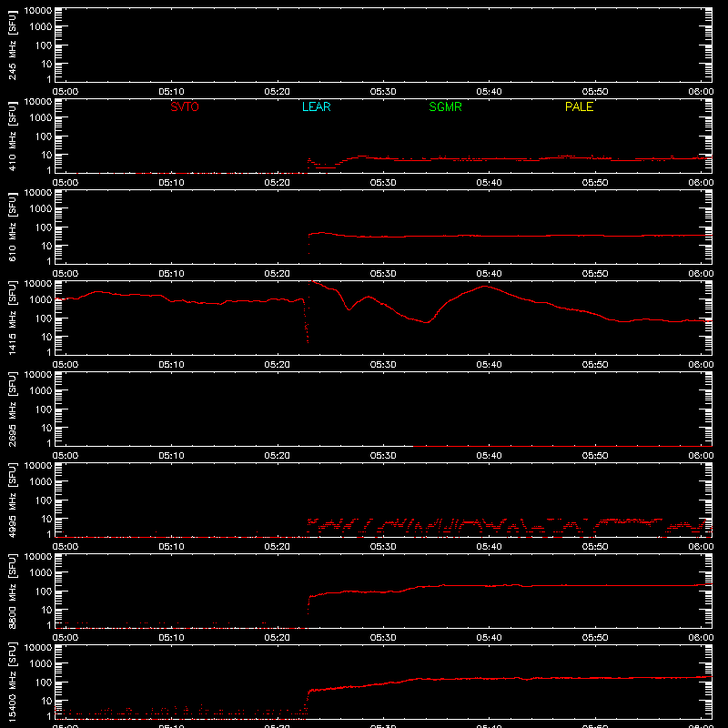Click the 10 y-axis value of 1415 MHz panel
The height and width of the screenshot is (728, 728).
pos(47,337)
